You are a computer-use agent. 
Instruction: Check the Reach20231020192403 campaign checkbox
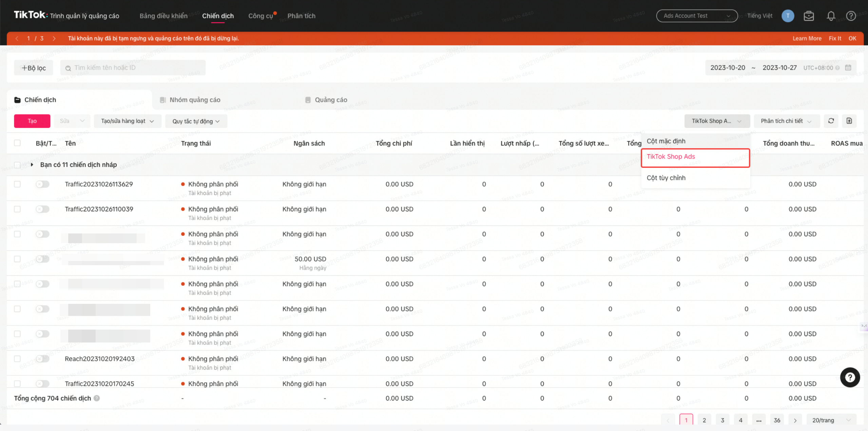point(17,359)
